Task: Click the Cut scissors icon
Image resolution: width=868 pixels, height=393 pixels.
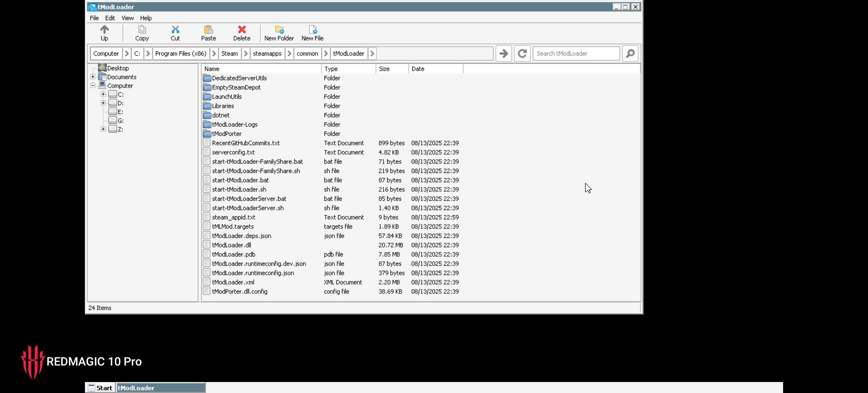Action: (175, 30)
